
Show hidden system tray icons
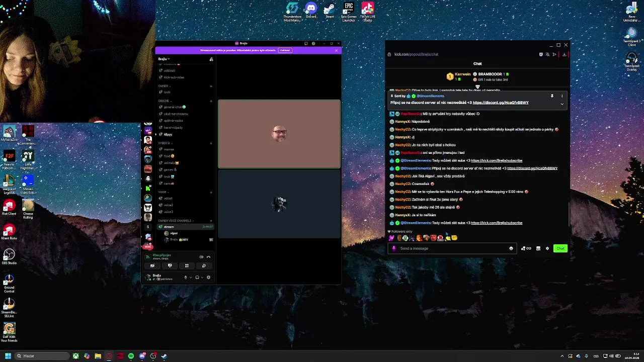coord(562,356)
